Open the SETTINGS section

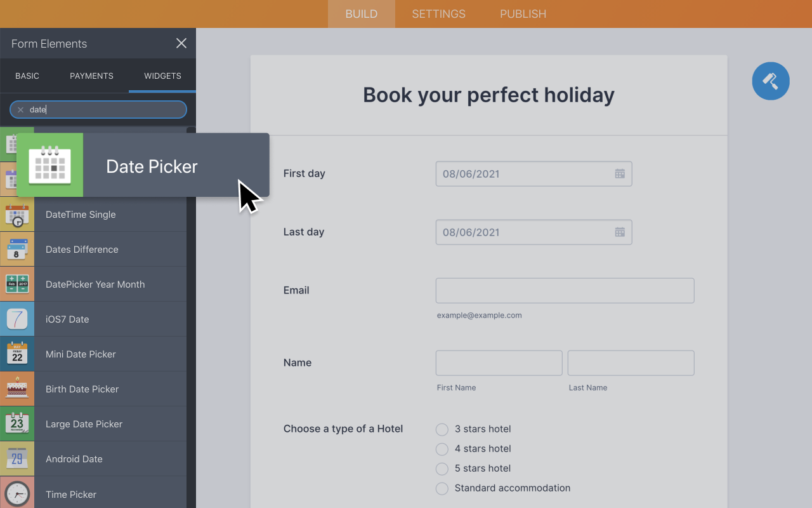[x=438, y=13]
